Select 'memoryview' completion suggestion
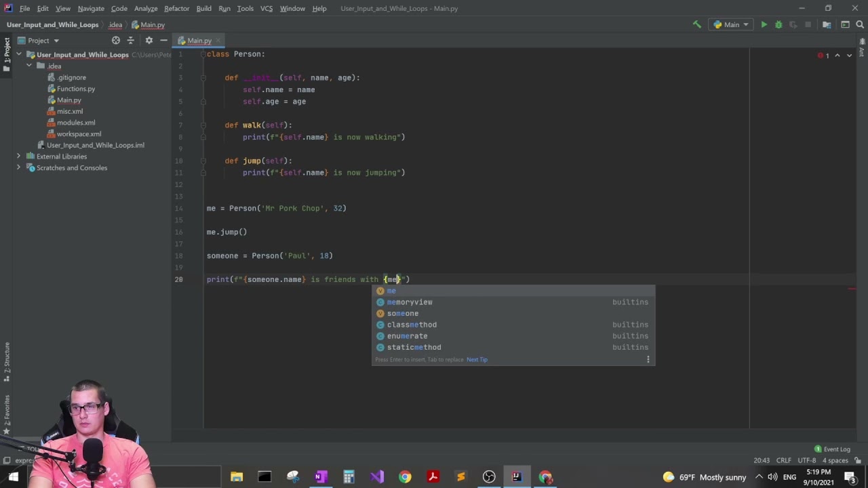The height and width of the screenshot is (488, 868). coord(513,302)
